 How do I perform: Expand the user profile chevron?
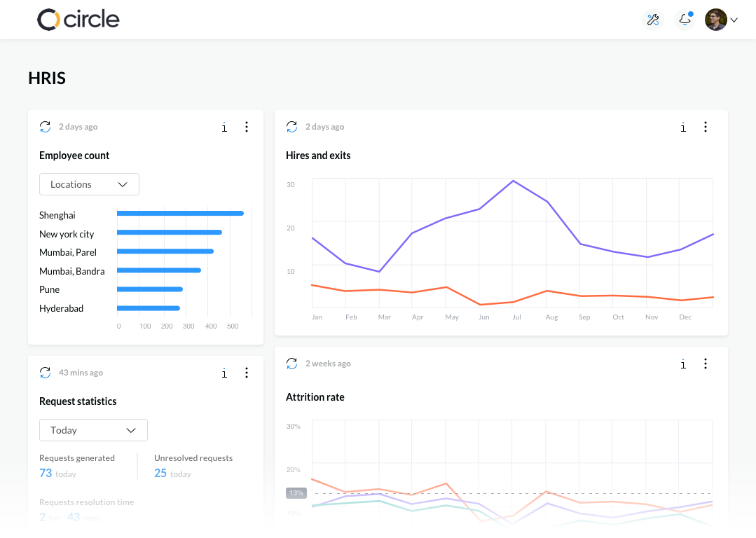coord(734,20)
